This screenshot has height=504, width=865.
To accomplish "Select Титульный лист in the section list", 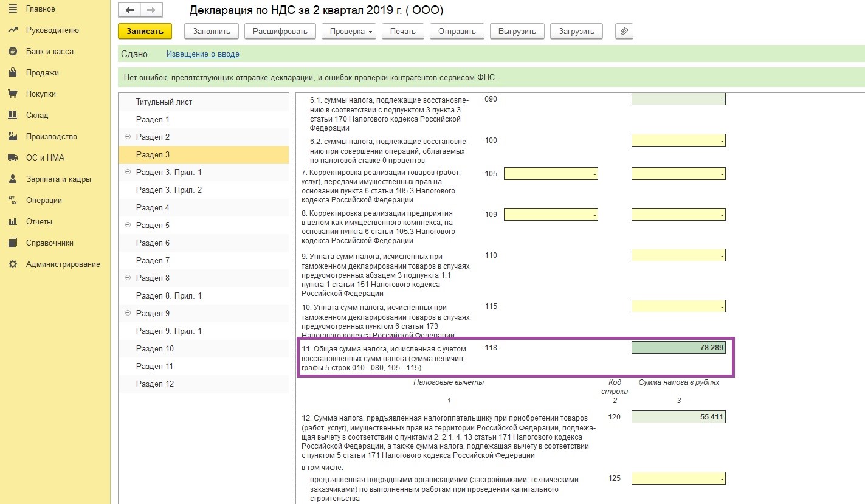I will (204, 102).
